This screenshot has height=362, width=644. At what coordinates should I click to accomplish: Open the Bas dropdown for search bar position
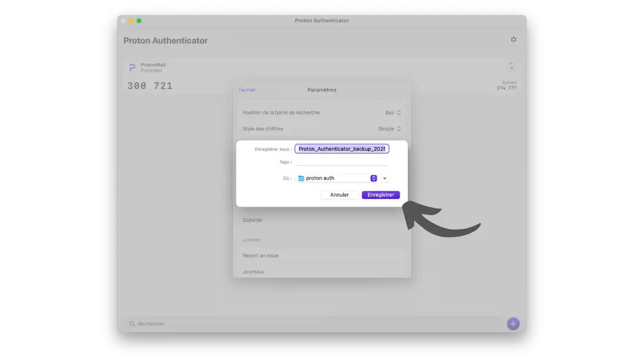[392, 112]
